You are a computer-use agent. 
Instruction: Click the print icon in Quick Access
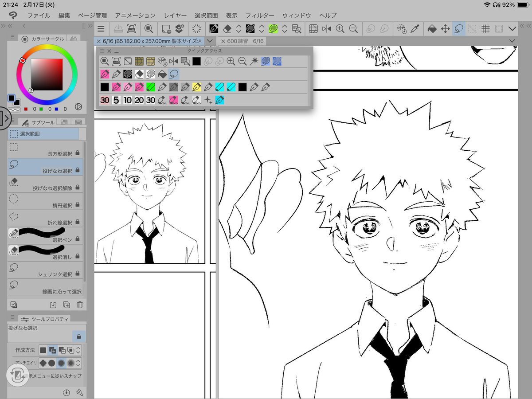(x=116, y=61)
